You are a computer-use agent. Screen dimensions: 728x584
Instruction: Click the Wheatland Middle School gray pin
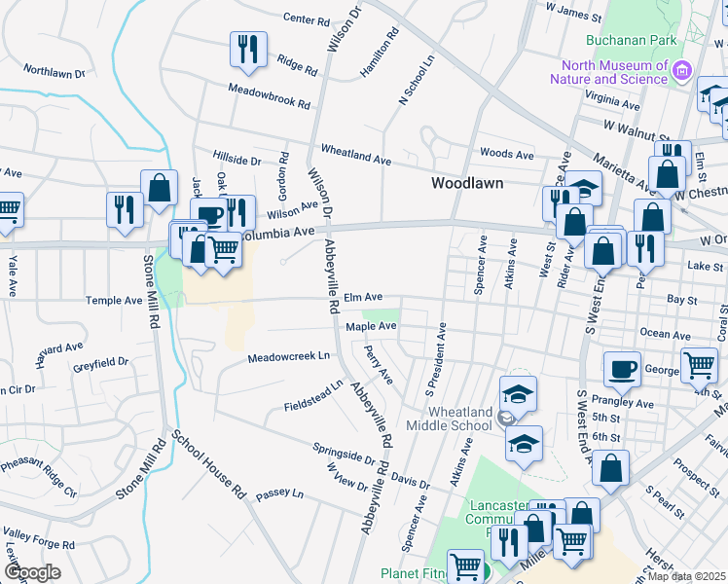(505, 417)
